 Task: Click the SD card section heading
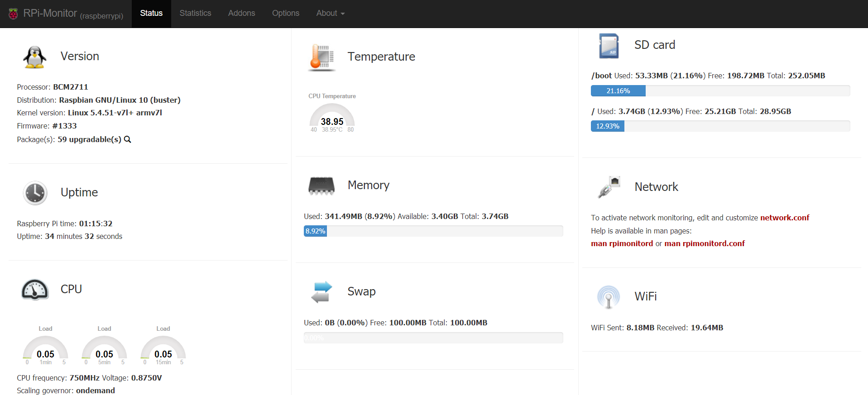[x=655, y=45]
